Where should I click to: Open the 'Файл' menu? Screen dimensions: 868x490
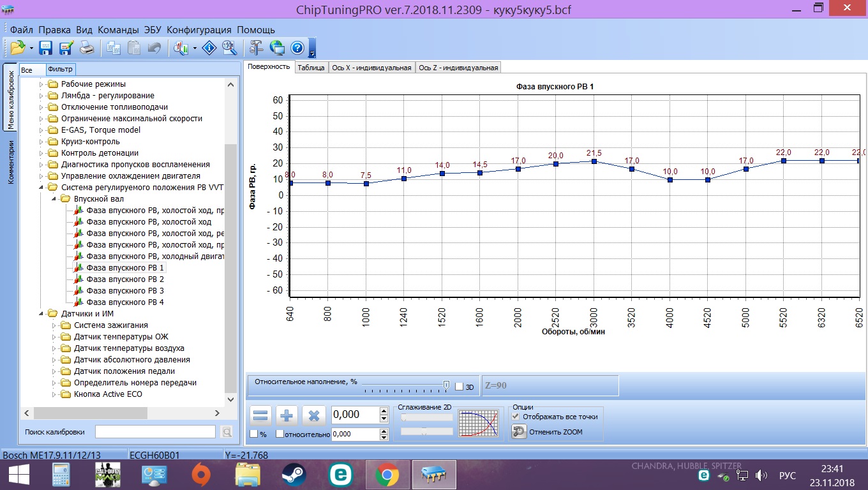coord(22,30)
